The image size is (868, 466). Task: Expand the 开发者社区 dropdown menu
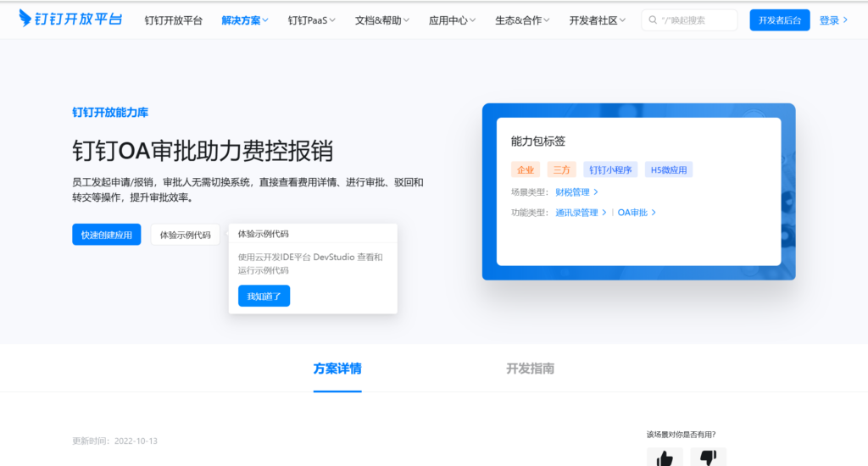pyautogui.click(x=598, y=20)
